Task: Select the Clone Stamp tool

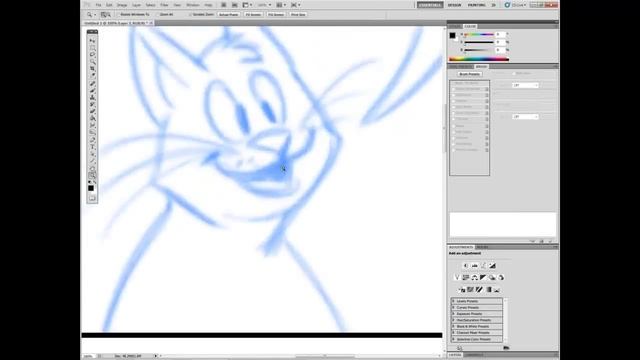Action: pyautogui.click(x=92, y=97)
